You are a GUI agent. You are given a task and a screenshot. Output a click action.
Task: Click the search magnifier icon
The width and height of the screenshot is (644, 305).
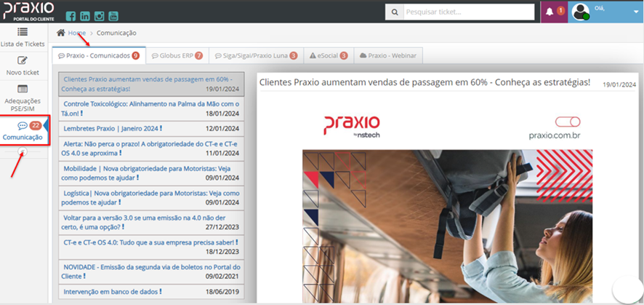tap(395, 12)
